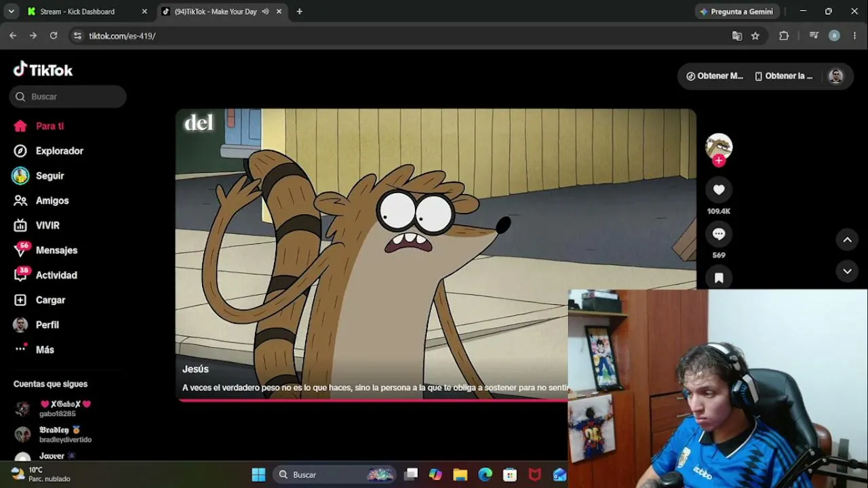The width and height of the screenshot is (868, 488).
Task: Open the Cargar upload page
Action: click(x=39, y=300)
